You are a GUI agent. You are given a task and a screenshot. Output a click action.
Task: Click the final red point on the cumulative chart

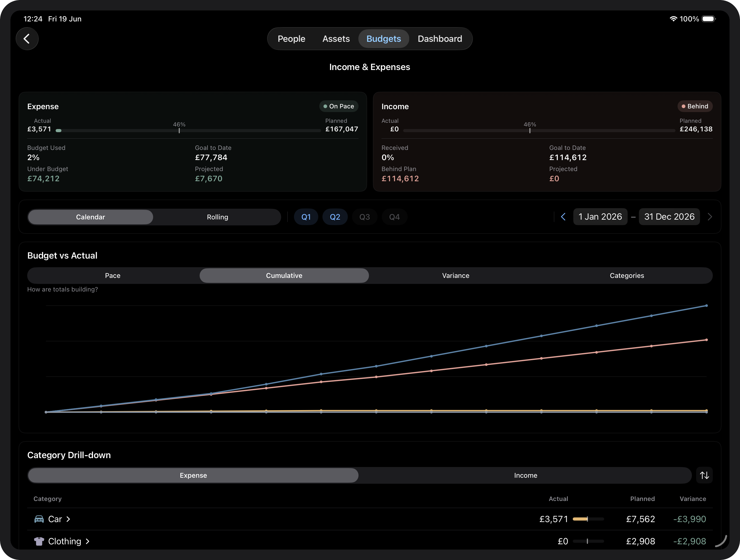[x=706, y=340]
